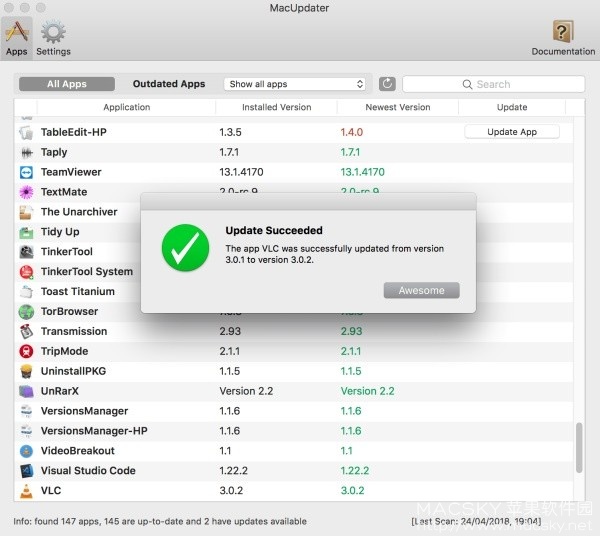Click TeamViewer installed version 13.1.4170
The width and height of the screenshot is (600, 536).
tap(241, 172)
